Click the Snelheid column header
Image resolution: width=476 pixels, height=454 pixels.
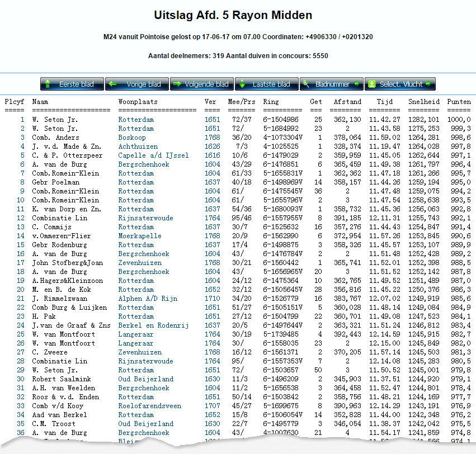(x=424, y=102)
